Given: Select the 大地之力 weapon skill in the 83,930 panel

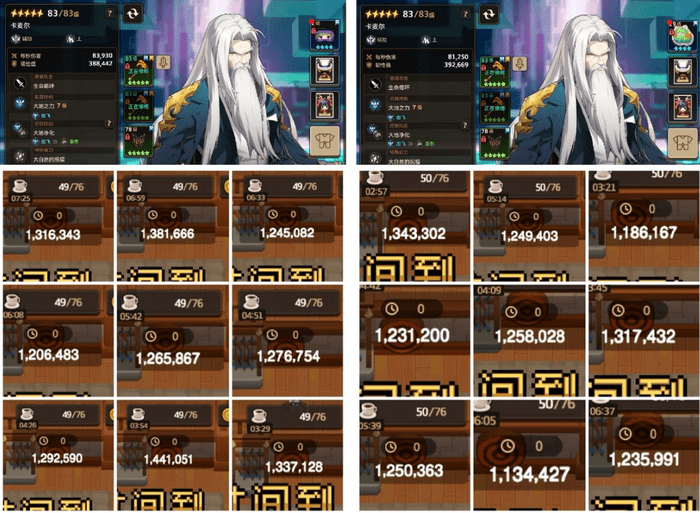Looking at the screenshot, I should [50, 106].
